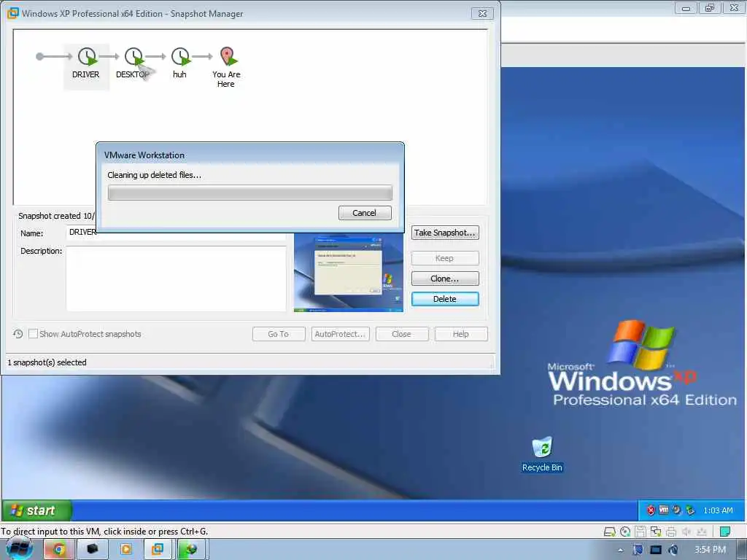Click the You Are Here marker
This screenshot has height=560, width=747.
228,56
